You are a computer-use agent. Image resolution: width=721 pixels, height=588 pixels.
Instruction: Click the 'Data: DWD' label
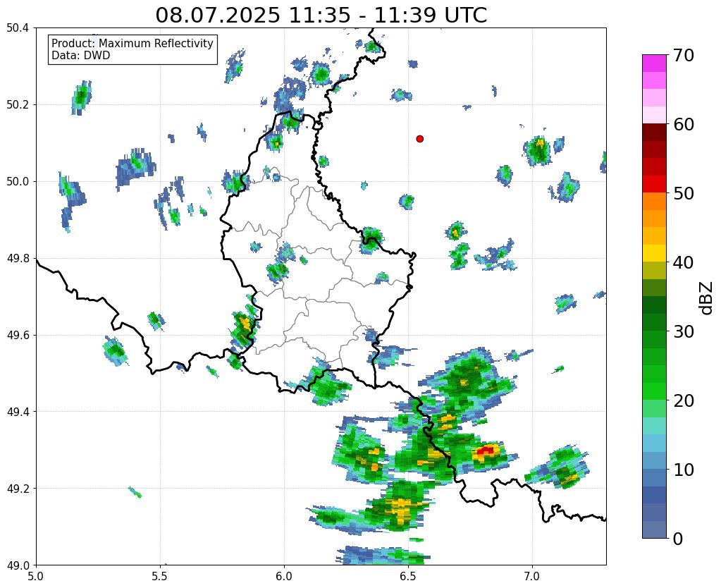(81, 56)
